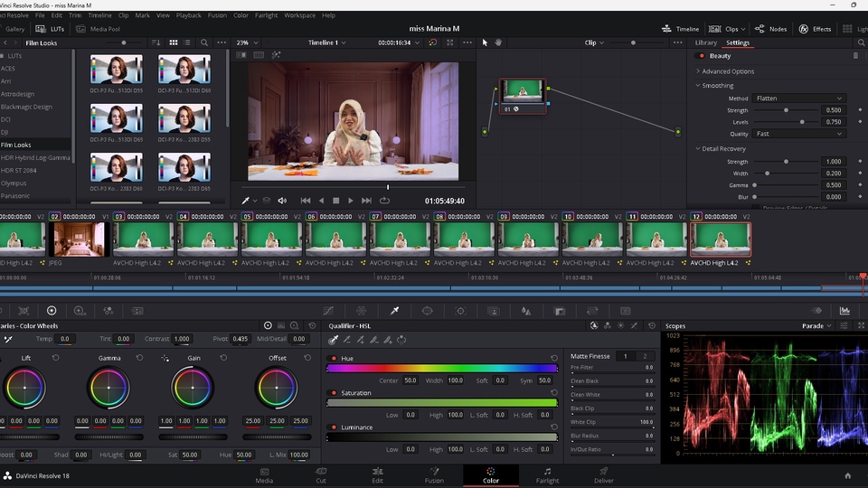
Task: Select Matte Finesse page 2
Action: point(645,356)
